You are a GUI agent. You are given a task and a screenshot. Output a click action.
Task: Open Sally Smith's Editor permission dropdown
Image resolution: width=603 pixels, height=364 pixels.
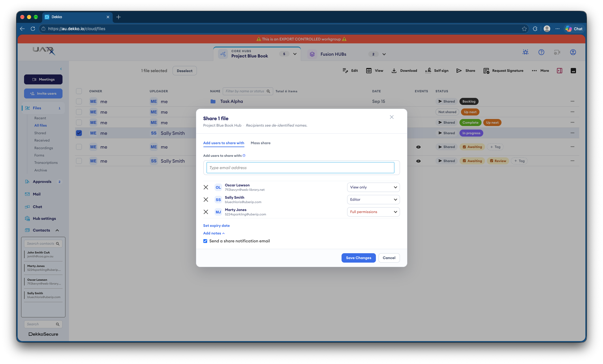[373, 200]
